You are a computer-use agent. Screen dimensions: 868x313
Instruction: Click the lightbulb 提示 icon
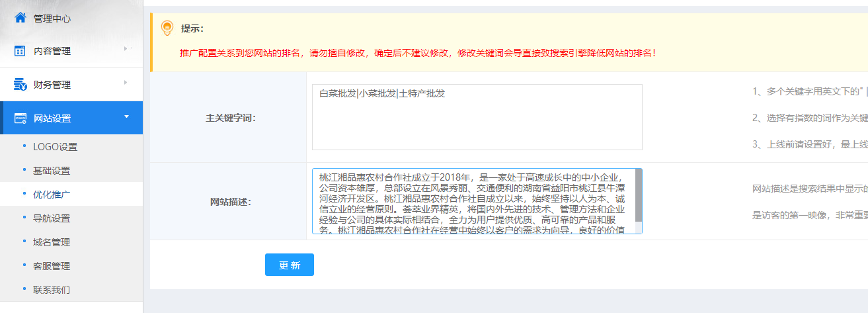pyautogui.click(x=167, y=28)
